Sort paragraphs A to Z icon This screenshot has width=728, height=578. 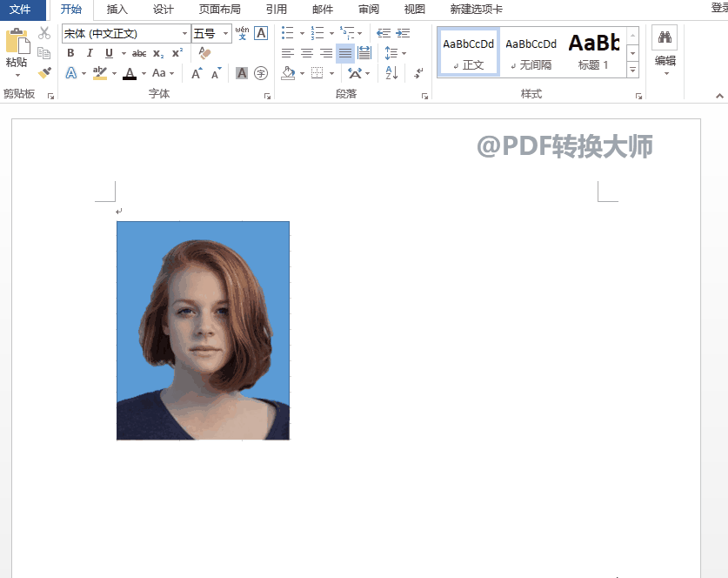pyautogui.click(x=391, y=73)
